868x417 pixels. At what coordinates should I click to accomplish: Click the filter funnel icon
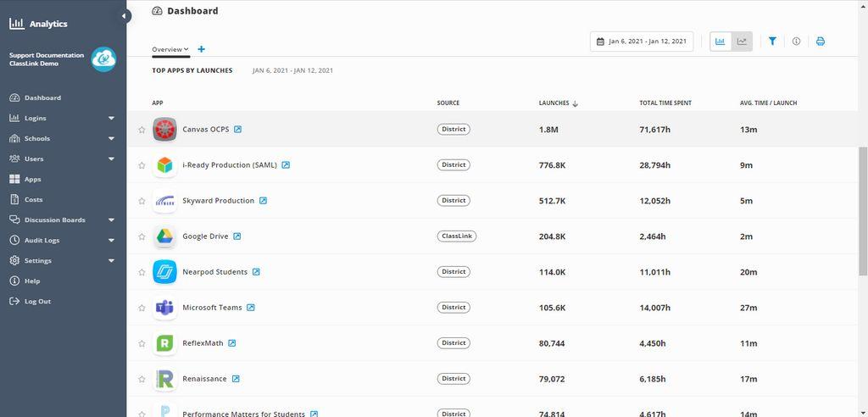pos(772,42)
